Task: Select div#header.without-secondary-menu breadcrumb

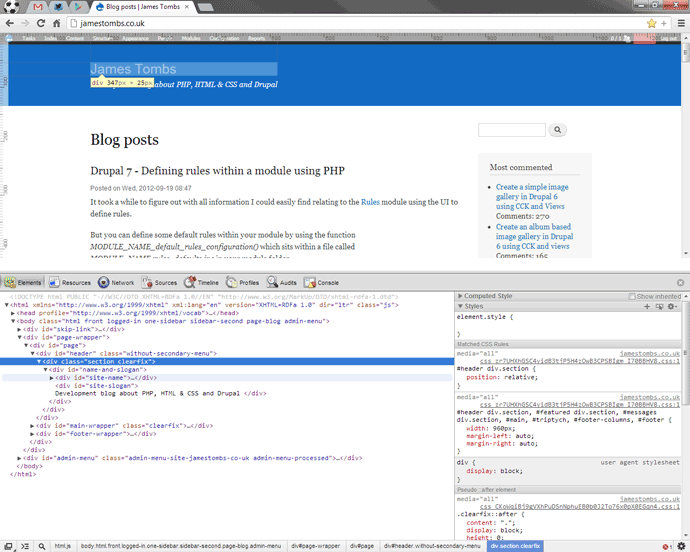Action: [x=432, y=546]
